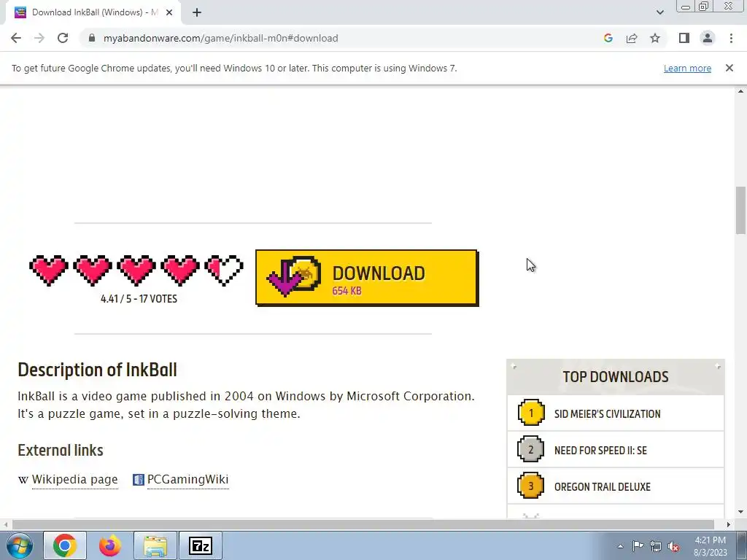Screen dimensions: 747x560
Task: Click the horizontal scrollbar thumb
Action: (363, 524)
